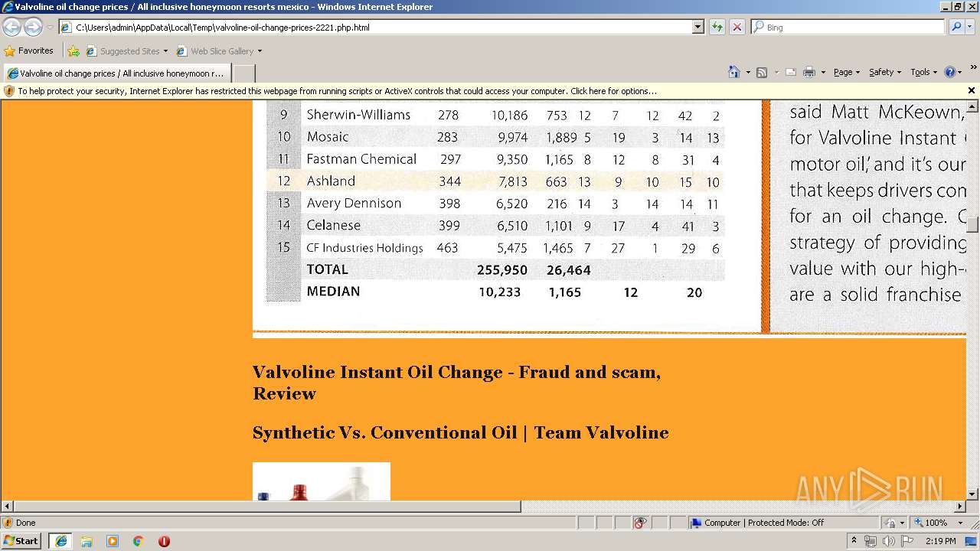Image resolution: width=980 pixels, height=551 pixels.
Task: Click the Add to Favorites Bar icon
Action: click(73, 51)
